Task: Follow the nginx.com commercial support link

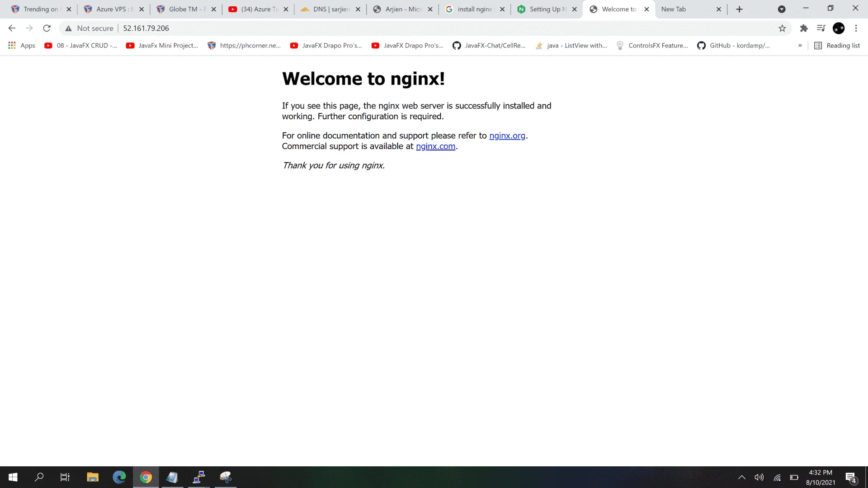Action: (435, 146)
